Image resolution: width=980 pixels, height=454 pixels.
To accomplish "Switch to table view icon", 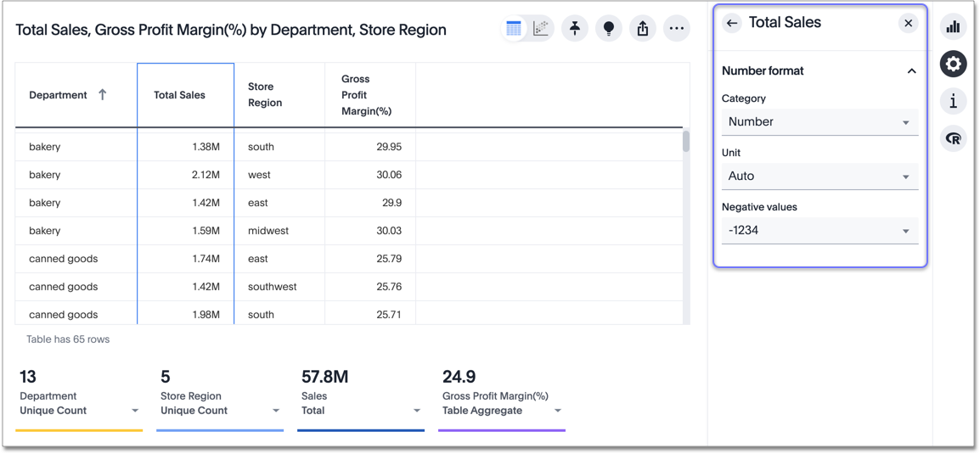I will point(514,29).
